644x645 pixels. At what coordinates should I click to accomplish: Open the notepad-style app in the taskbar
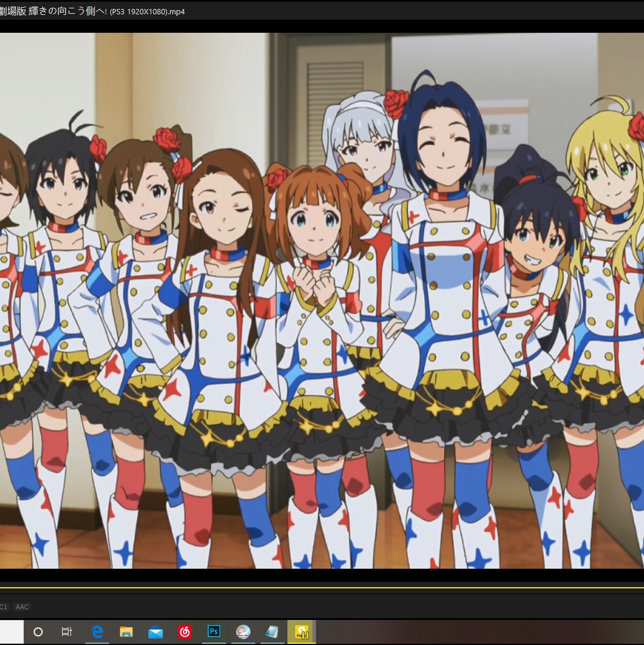point(273,632)
